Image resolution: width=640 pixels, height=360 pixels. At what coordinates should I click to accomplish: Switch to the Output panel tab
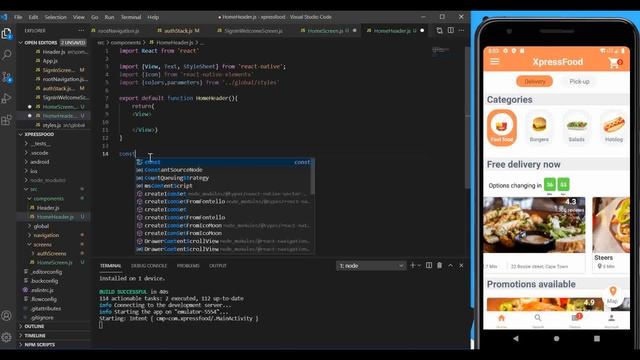click(x=218, y=266)
